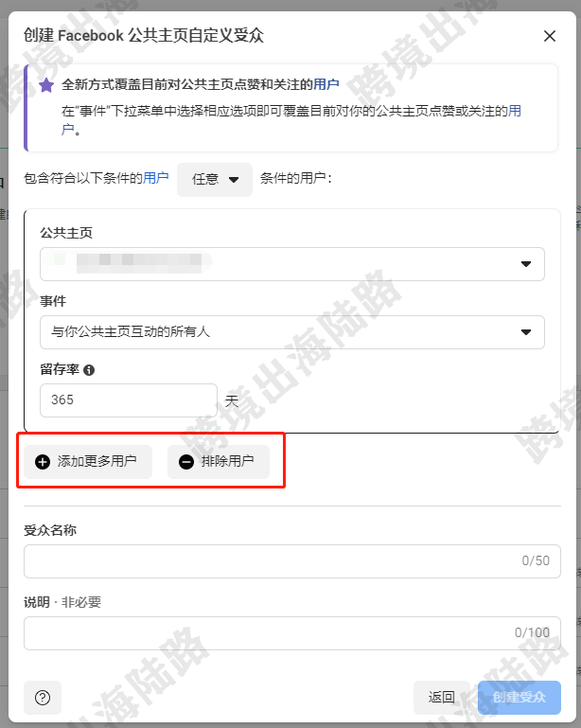Screen dimensions: 581x728
Task: Click the 事件 dropdown arrow
Action: [x=526, y=332]
